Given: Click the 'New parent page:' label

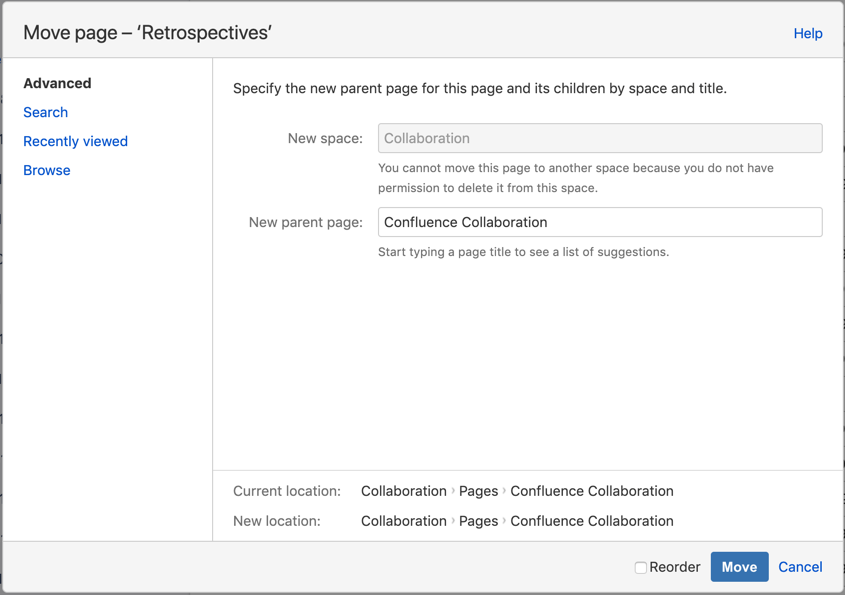Looking at the screenshot, I should click(306, 223).
